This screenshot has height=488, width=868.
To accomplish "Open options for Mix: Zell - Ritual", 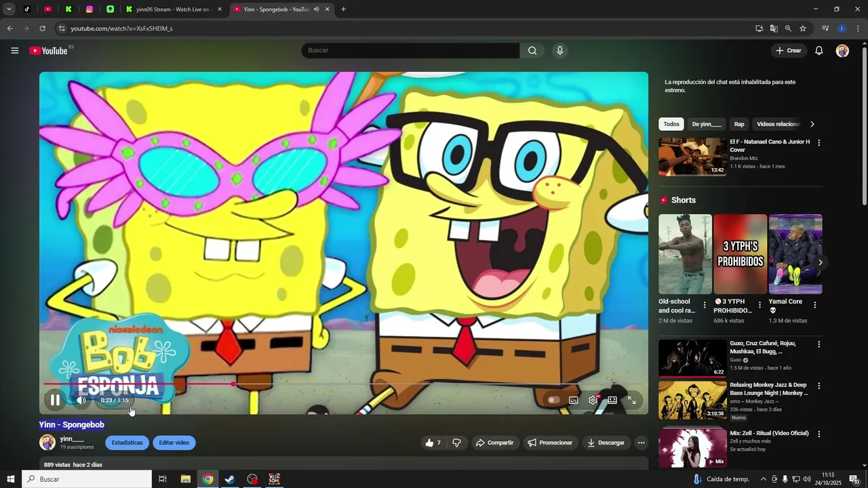I will click(x=818, y=434).
